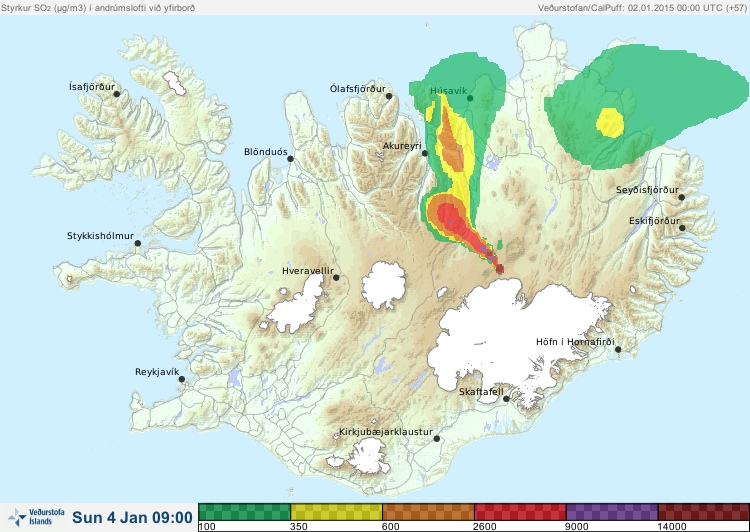Click the Skaftafell marker dot
Viewport: 750px width, 532px height.
pyautogui.click(x=506, y=399)
